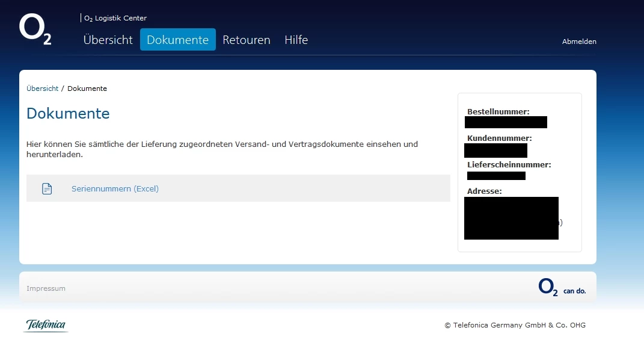The height and width of the screenshot is (354, 644).
Task: Click the document icon beside Seriennummern
Action: (x=47, y=188)
